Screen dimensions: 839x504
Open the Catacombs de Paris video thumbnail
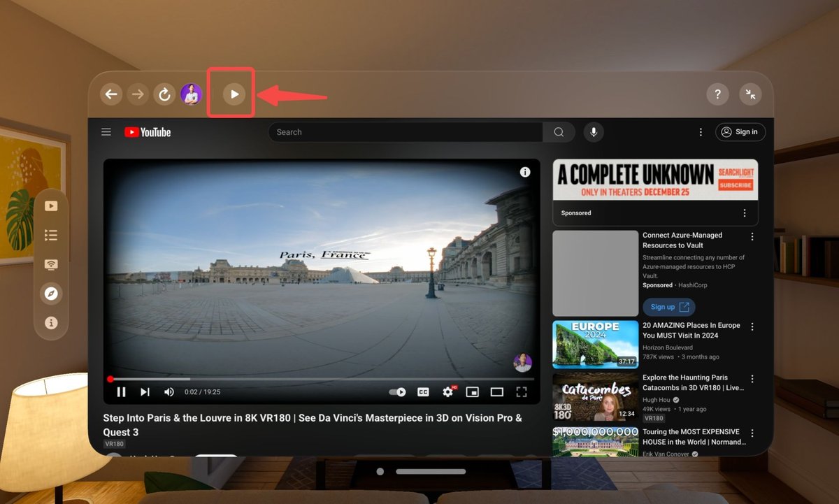click(596, 396)
